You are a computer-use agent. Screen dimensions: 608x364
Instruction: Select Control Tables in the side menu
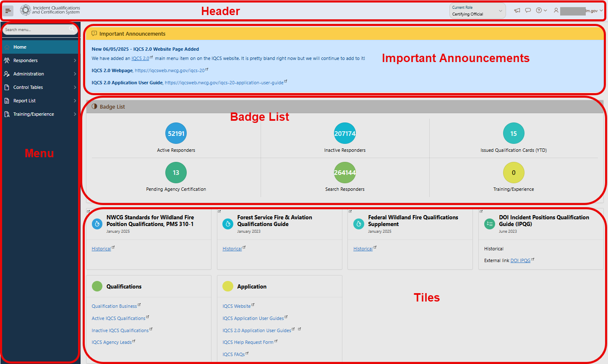tap(40, 87)
